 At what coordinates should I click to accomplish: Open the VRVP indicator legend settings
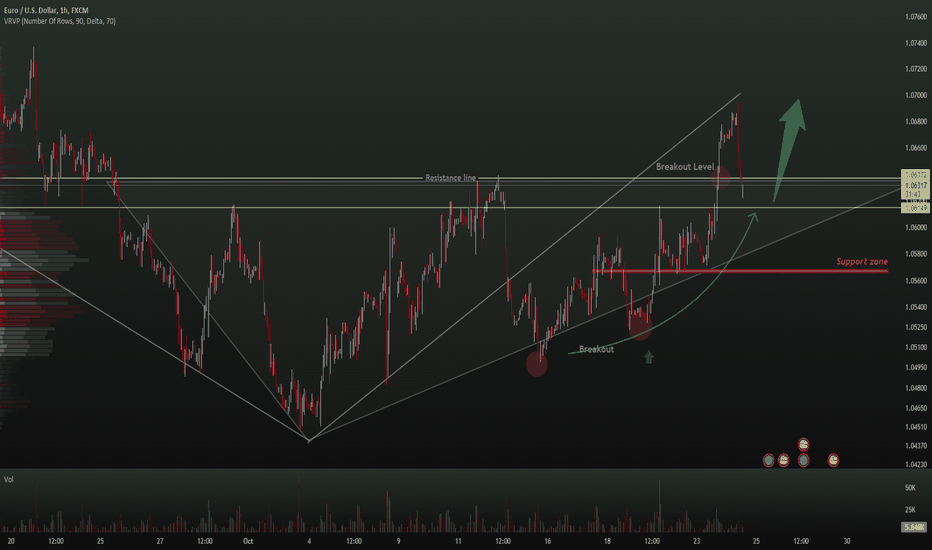click(59, 21)
